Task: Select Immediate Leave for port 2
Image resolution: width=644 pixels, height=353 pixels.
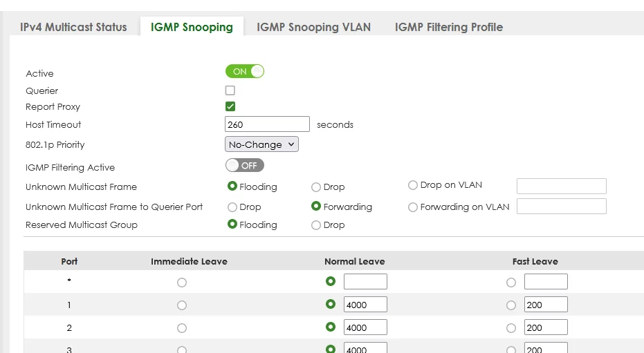Action: tap(182, 328)
